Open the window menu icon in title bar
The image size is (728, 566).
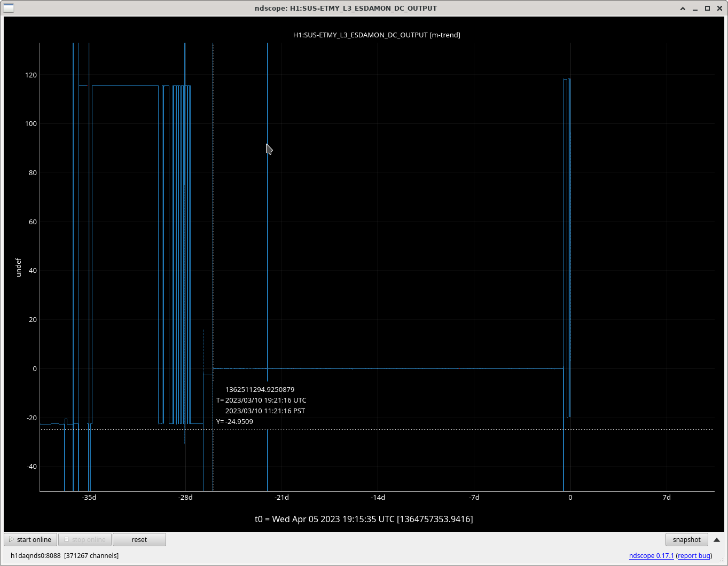pos(9,8)
